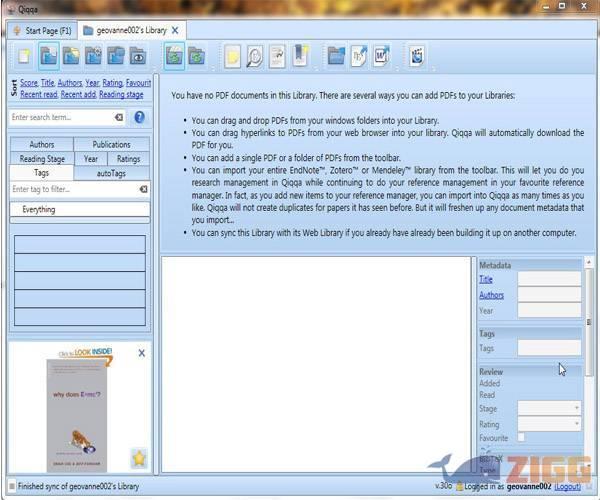Select the autoTags filter tab
Viewport: 600px width, 500px height.
coord(111,173)
